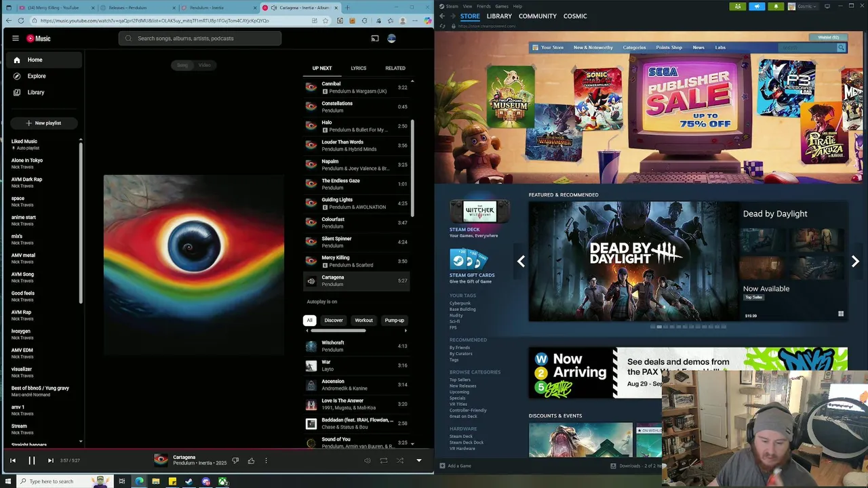
Task: Click New playlist button
Action: [x=44, y=123]
